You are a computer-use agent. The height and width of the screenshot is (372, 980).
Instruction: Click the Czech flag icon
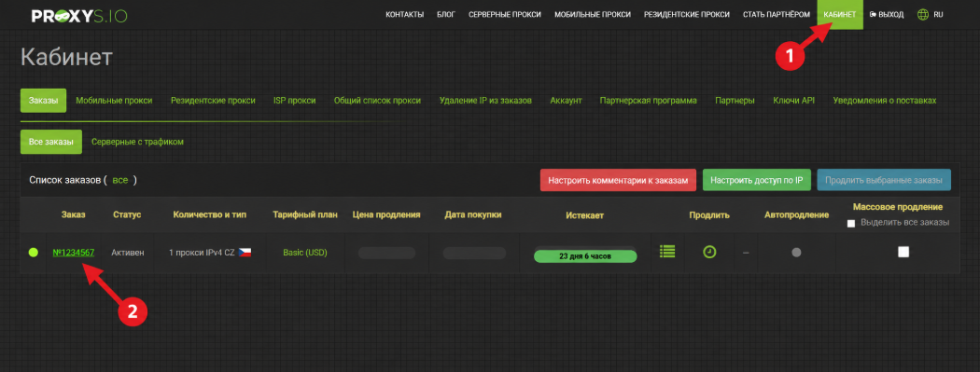point(245,253)
